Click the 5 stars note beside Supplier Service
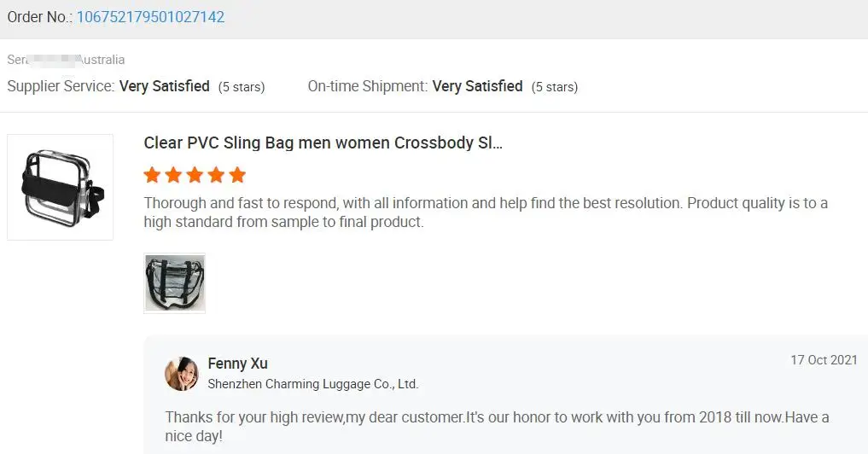The height and width of the screenshot is (454, 868). click(242, 87)
